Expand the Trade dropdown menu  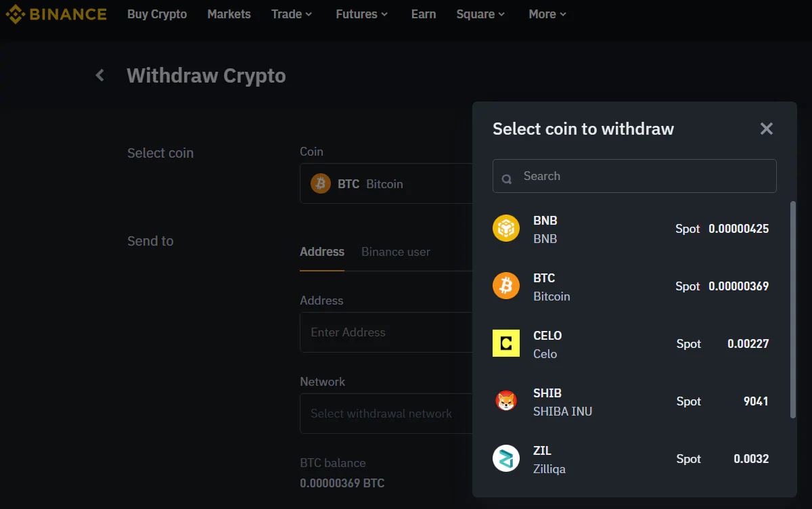[292, 14]
